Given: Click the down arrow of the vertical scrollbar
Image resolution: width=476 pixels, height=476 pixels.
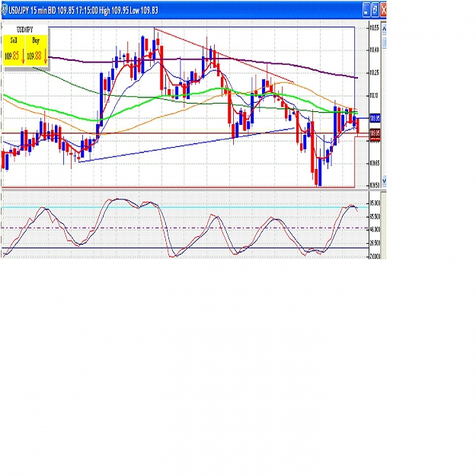Looking at the screenshot, I should (x=384, y=180).
